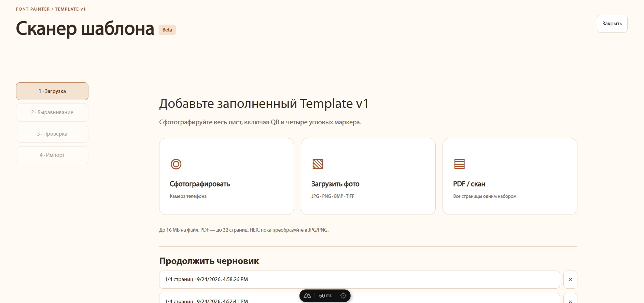This screenshot has height=303, width=644.
Task: Click the FONT PAINTER / TEMPLATE v1 breadcrumb
Action: (x=51, y=9)
